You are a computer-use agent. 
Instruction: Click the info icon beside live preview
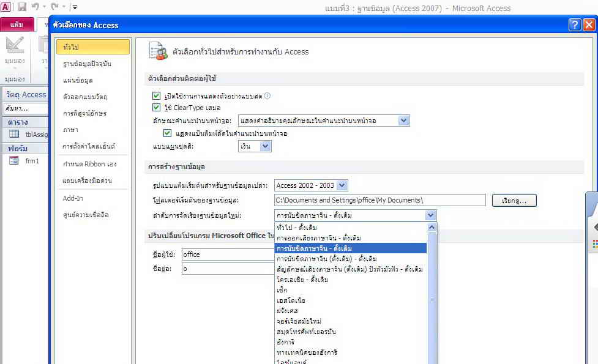point(267,95)
